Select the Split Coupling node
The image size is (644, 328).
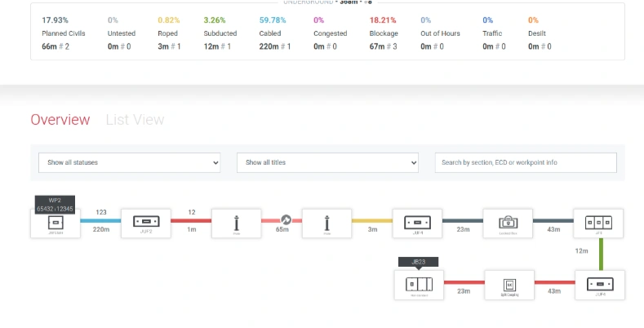(x=509, y=286)
